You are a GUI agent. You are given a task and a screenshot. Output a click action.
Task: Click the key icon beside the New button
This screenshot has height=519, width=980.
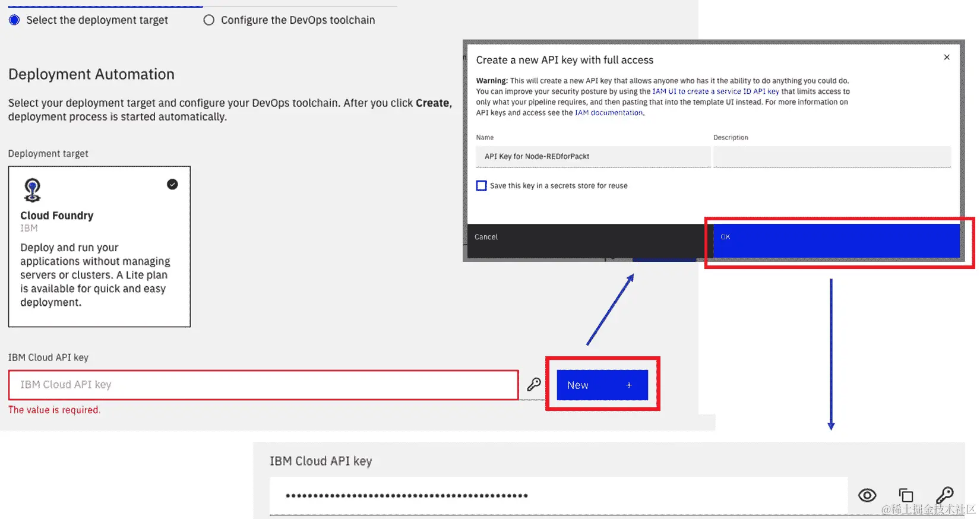[x=534, y=385]
